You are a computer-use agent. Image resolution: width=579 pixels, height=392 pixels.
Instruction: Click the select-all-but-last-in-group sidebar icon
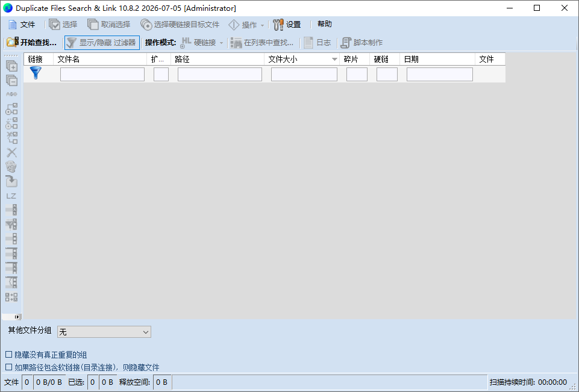click(11, 267)
